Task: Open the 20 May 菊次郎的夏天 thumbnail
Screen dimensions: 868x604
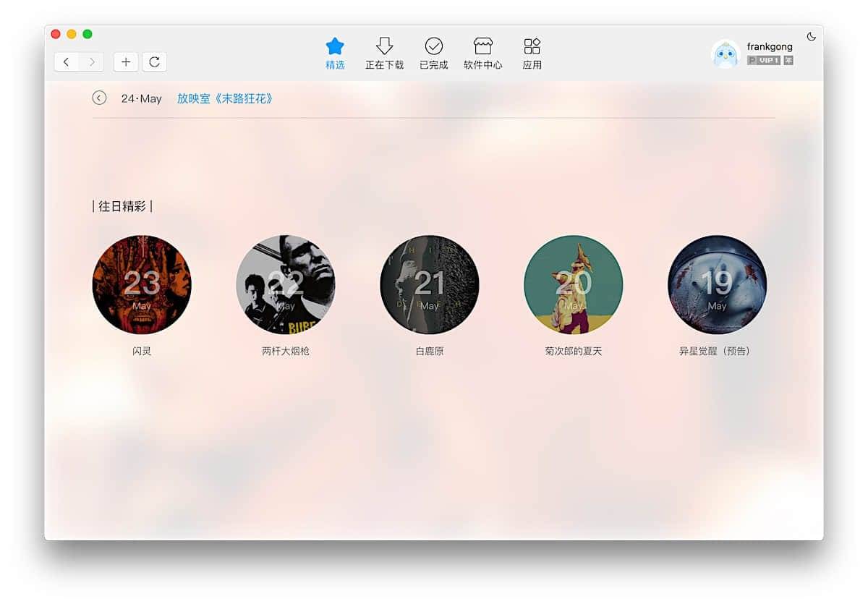Action: click(574, 284)
